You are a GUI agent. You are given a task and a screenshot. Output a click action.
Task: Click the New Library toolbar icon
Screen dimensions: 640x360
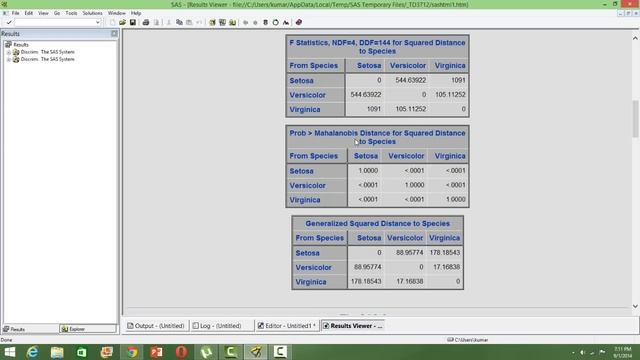(212, 22)
